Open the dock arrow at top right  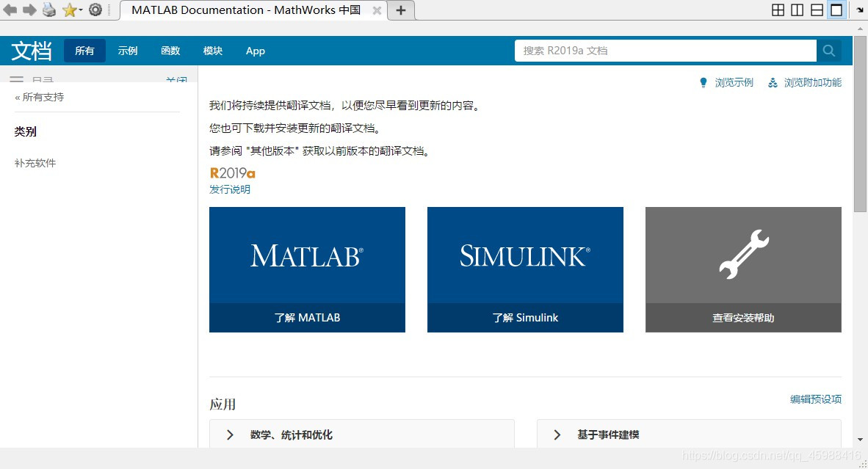coord(859,10)
